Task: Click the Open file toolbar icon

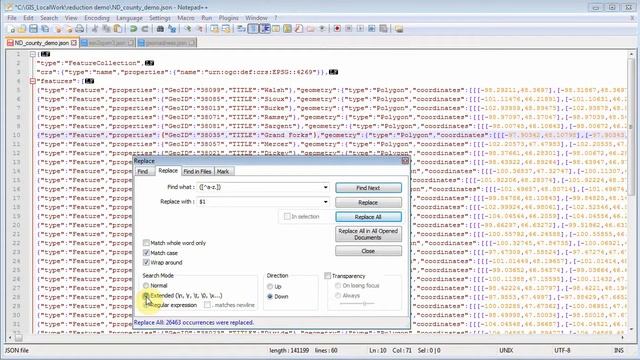Action: [x=22, y=29]
